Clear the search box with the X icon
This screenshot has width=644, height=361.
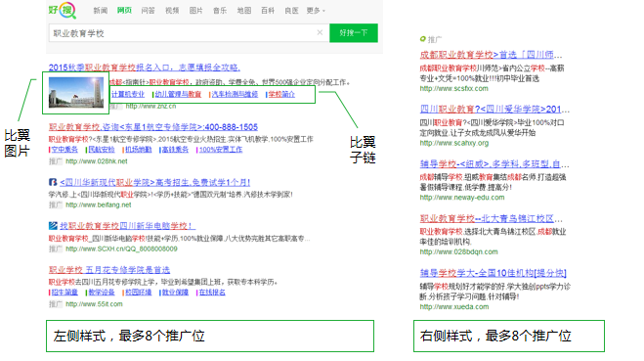point(320,32)
